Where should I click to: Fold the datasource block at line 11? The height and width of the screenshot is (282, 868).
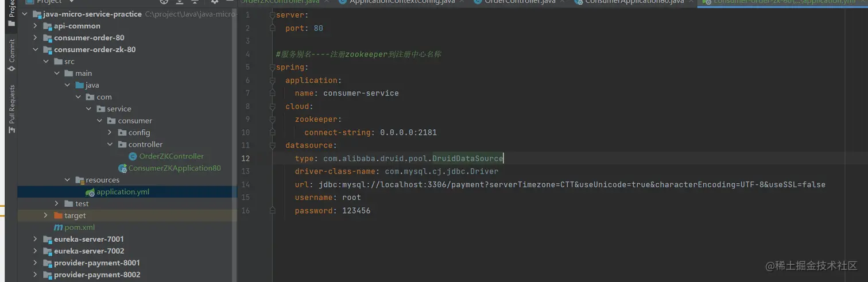pyautogui.click(x=272, y=145)
